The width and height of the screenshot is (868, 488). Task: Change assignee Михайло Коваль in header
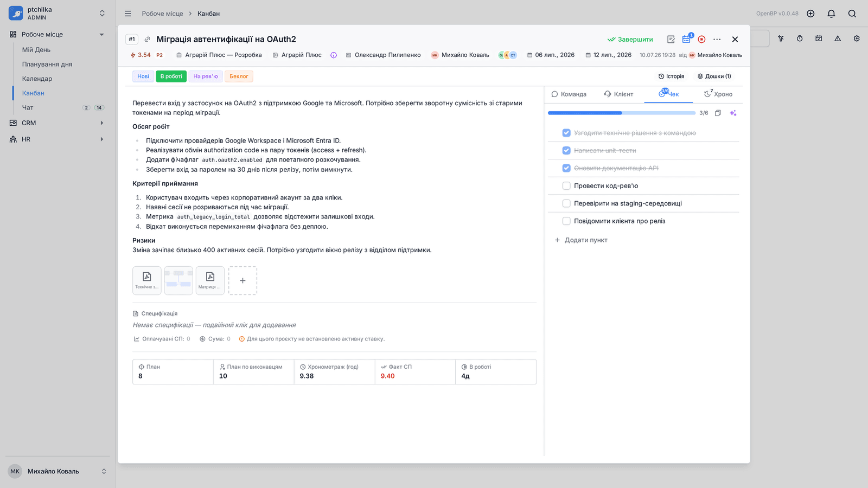pos(460,55)
